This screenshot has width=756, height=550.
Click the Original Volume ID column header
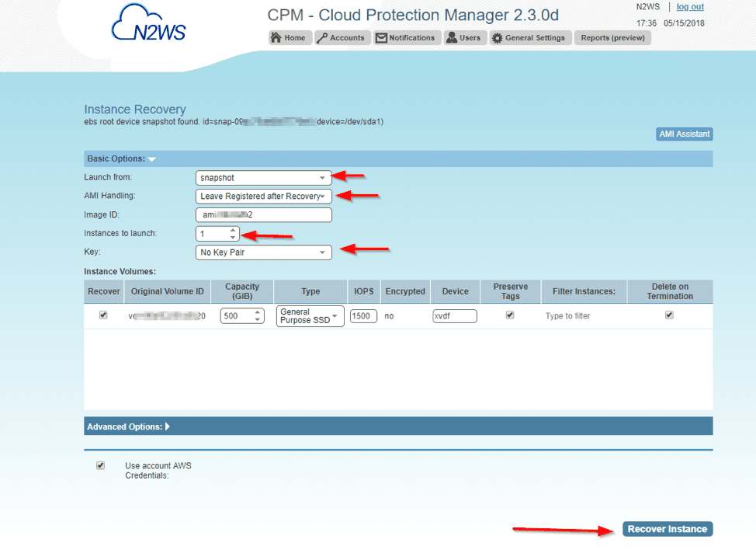[x=168, y=291]
